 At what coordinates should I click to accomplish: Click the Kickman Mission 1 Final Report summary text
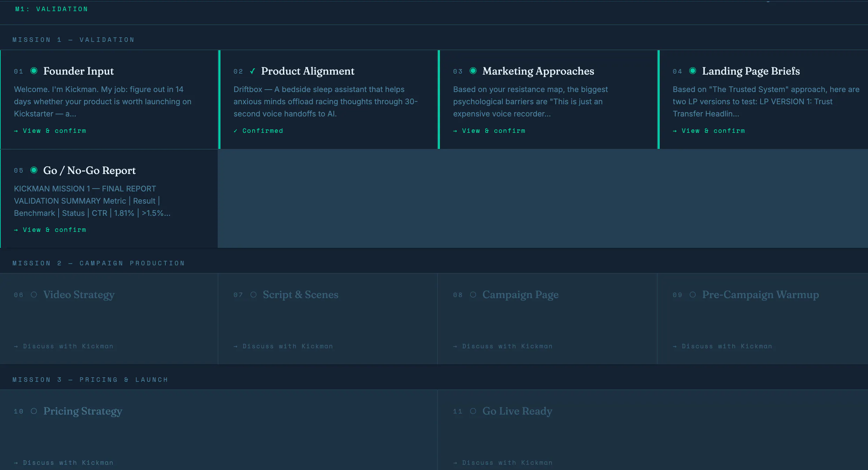pos(92,201)
